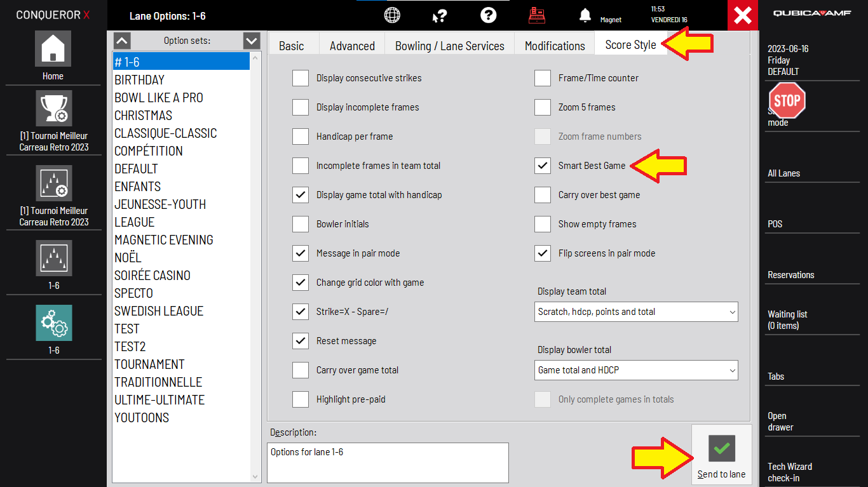868x487 pixels.
Task: Enable Carry over best game
Action: coord(543,195)
